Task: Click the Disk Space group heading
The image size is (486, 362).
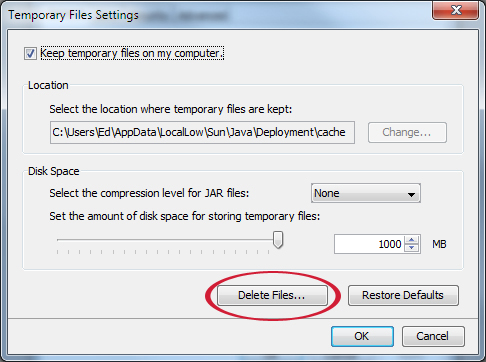Action: click(x=54, y=171)
